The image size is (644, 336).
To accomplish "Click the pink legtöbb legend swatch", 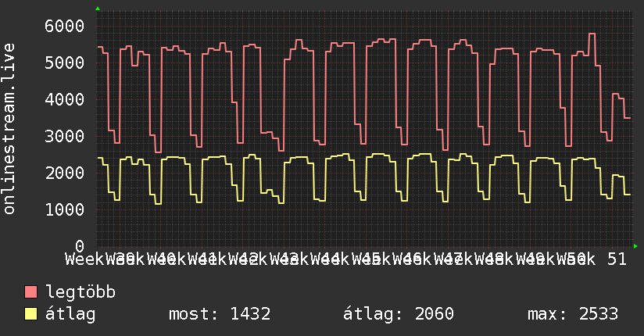I will pyautogui.click(x=30, y=292).
